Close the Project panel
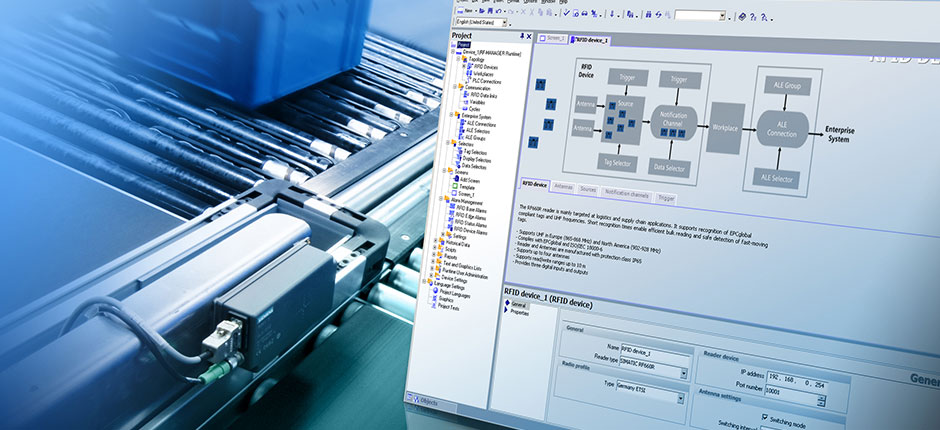 tap(529, 37)
